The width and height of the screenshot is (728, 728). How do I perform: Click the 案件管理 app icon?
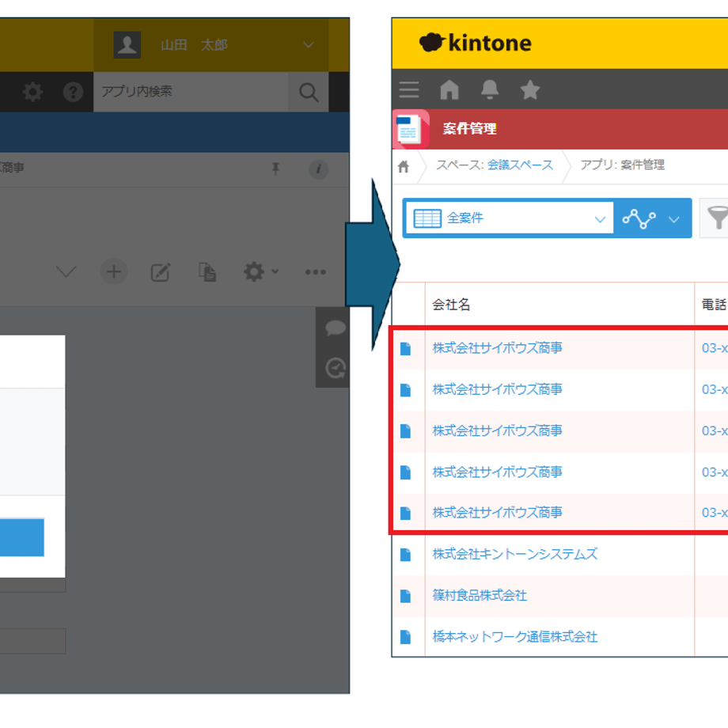point(411,130)
